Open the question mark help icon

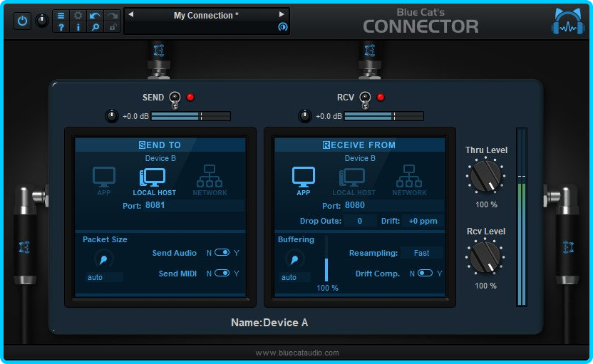pos(61,27)
